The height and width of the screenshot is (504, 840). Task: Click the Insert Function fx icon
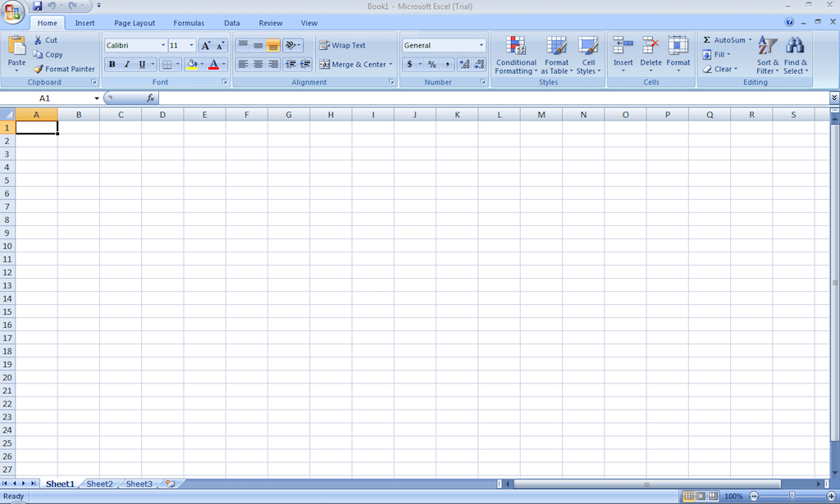pyautogui.click(x=151, y=98)
